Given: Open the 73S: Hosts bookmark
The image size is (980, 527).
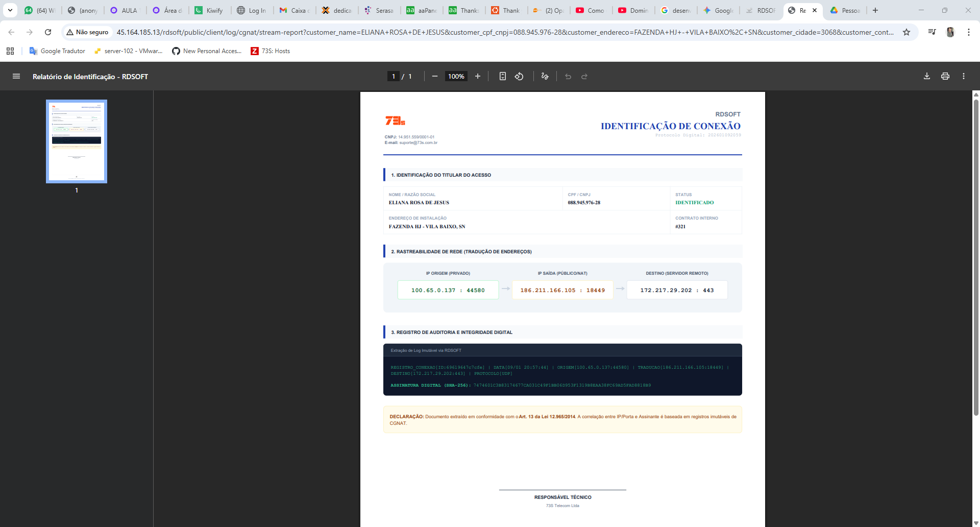Looking at the screenshot, I should click(271, 51).
